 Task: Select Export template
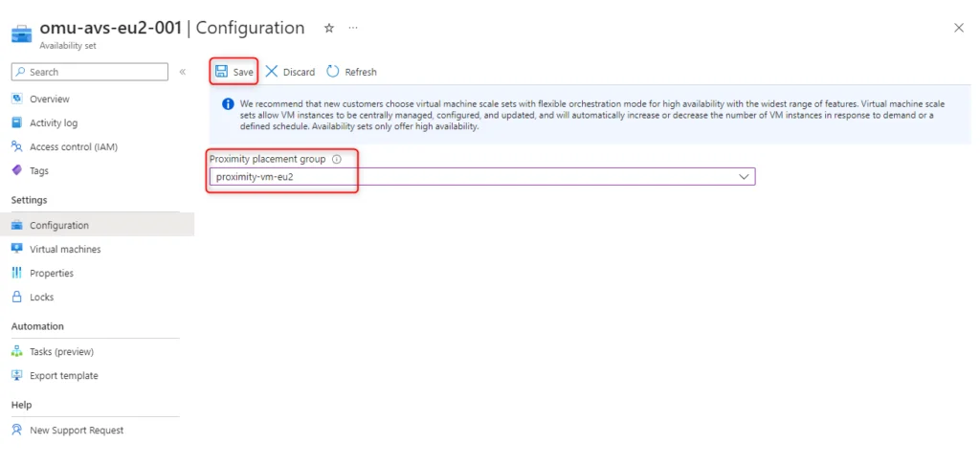point(64,376)
